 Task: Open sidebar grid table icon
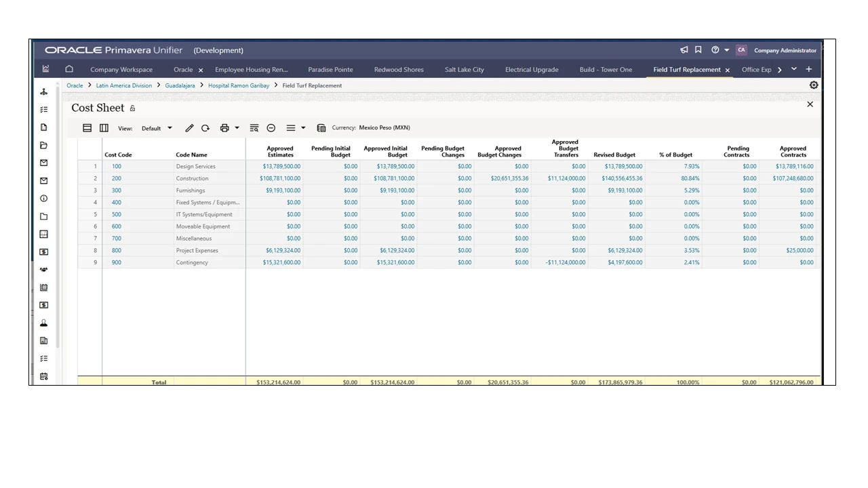(x=44, y=234)
